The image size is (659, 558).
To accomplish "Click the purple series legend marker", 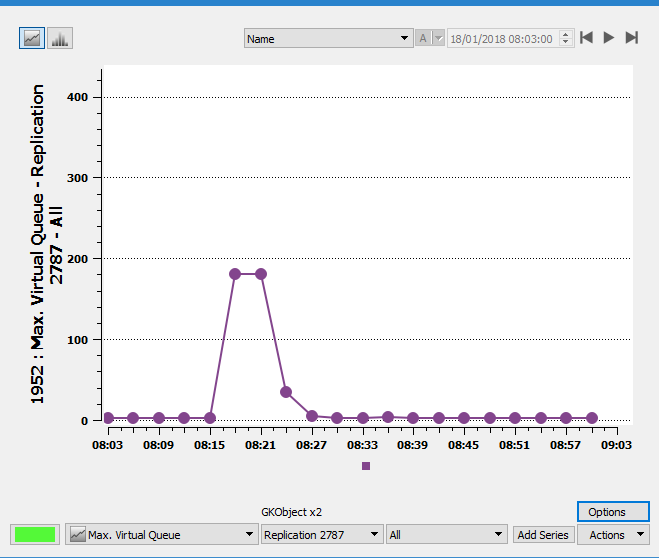I will 366,466.
